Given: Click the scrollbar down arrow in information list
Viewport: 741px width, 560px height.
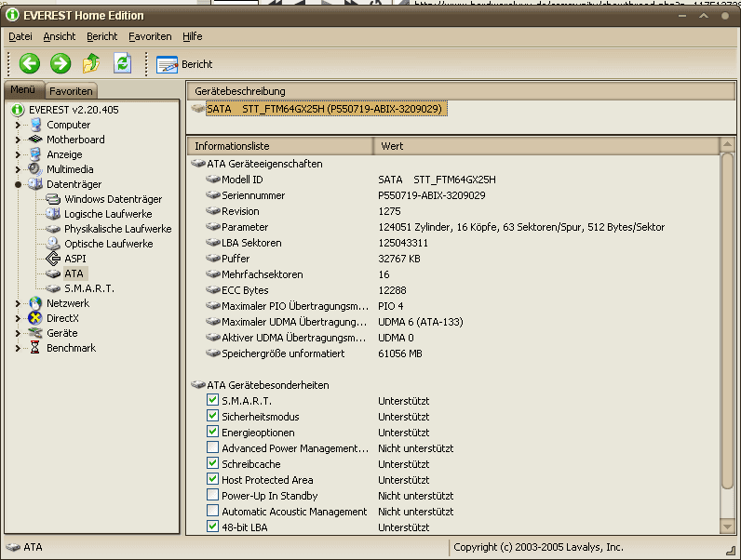Looking at the screenshot, I should pyautogui.click(x=727, y=526).
